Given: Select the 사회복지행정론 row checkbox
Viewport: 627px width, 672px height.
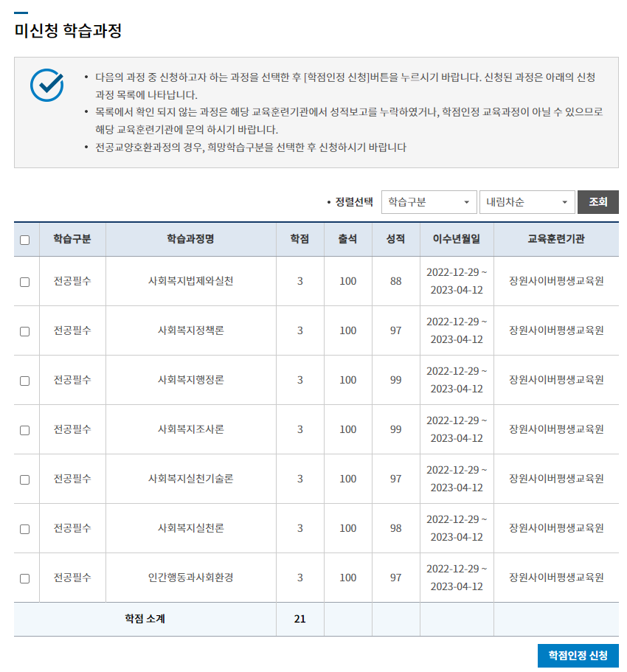Looking at the screenshot, I should tap(25, 381).
